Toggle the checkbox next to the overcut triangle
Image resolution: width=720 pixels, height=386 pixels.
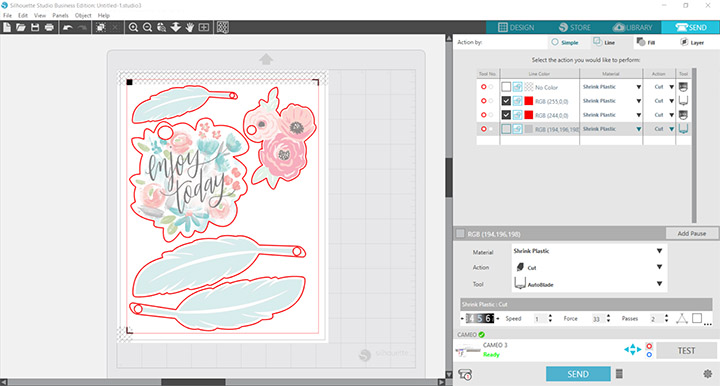pyautogui.click(x=697, y=318)
